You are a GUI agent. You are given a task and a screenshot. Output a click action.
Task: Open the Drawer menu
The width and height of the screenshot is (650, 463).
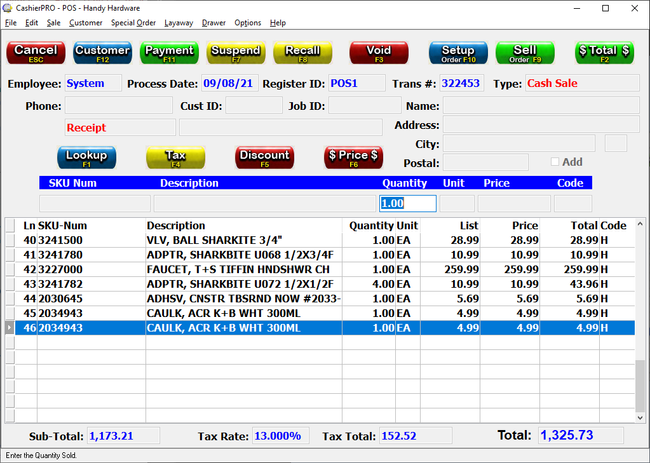click(214, 23)
